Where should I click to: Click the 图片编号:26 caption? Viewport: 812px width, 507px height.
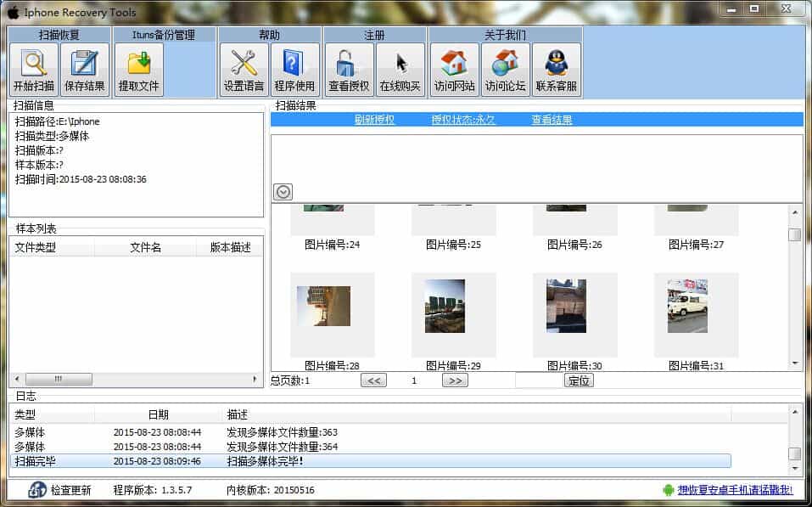pos(574,245)
